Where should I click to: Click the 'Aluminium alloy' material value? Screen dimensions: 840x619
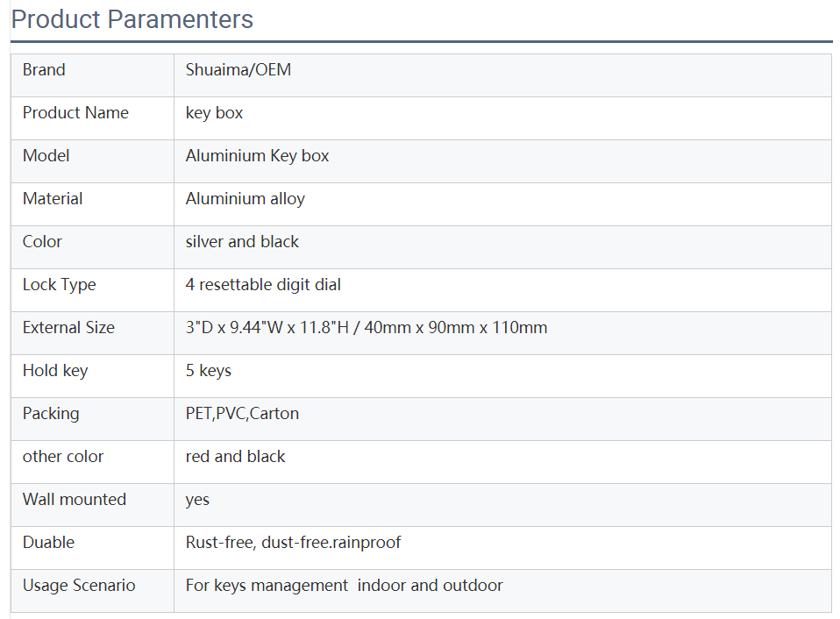pyautogui.click(x=246, y=199)
